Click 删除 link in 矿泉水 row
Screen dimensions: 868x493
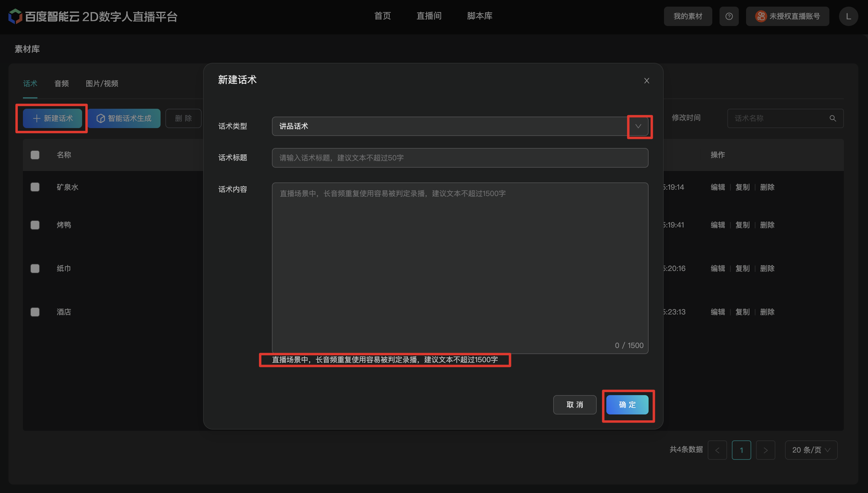767,187
